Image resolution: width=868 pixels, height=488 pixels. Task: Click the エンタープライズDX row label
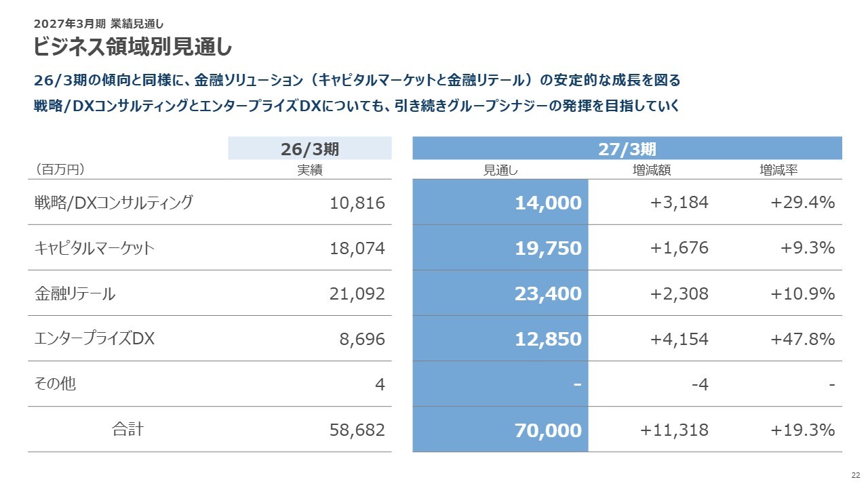click(x=94, y=339)
